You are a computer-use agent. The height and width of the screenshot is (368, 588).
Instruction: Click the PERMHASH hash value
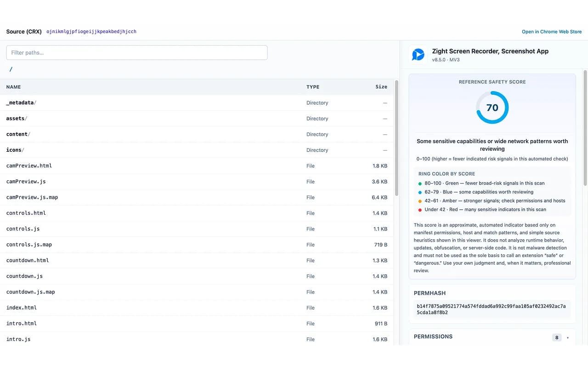[492, 309]
